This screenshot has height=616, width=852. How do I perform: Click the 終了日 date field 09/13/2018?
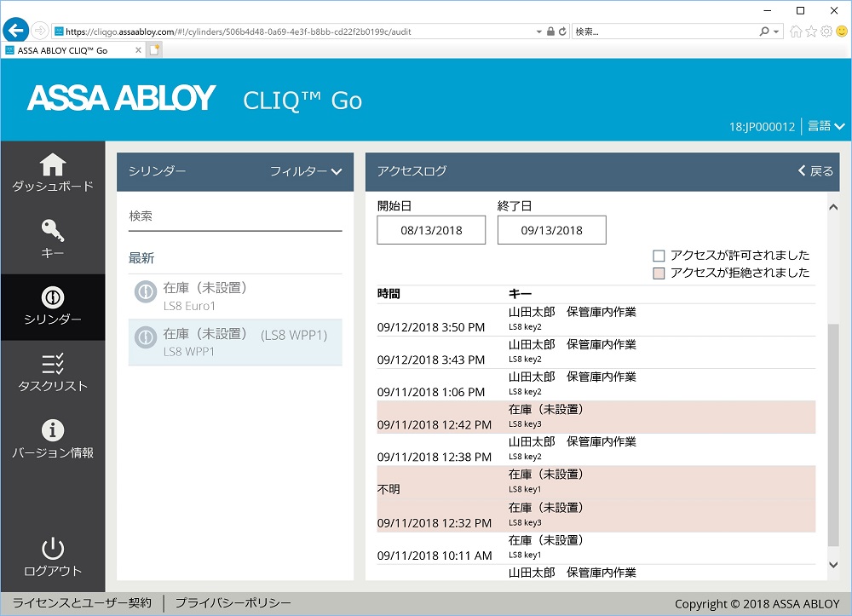click(x=551, y=230)
